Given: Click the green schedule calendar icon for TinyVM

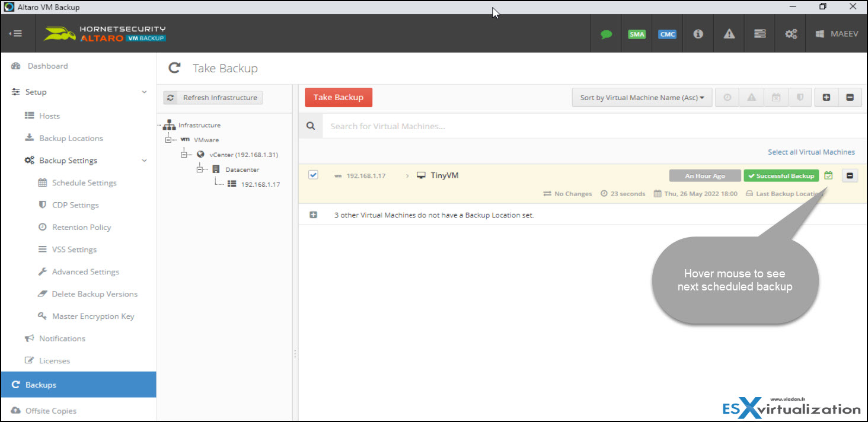Looking at the screenshot, I should (829, 175).
